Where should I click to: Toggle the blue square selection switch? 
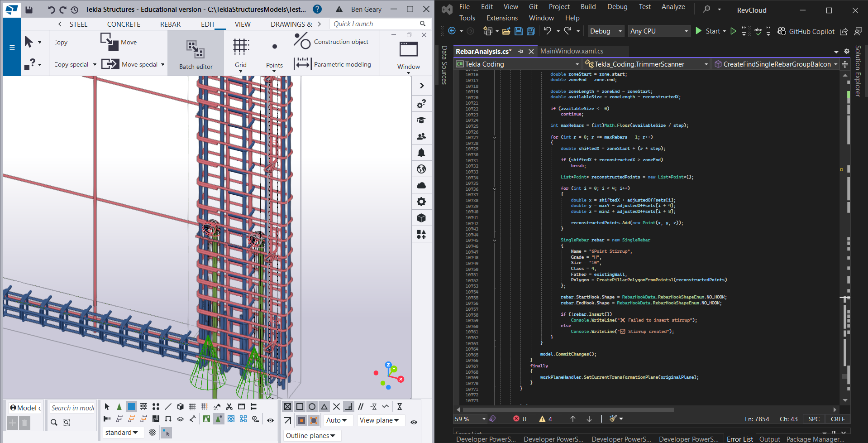[131, 407]
